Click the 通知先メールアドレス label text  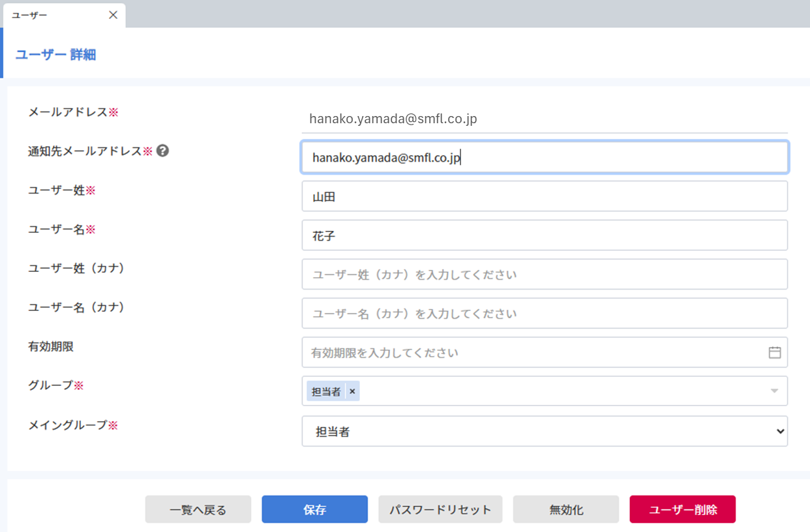click(90, 151)
